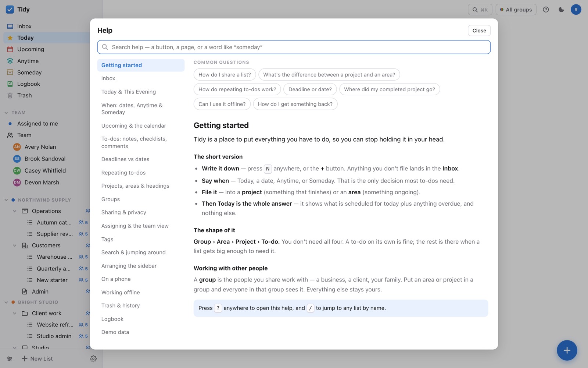Open Supplier rev... project in sidebar
This screenshot has width=588, height=368.
tap(55, 234)
